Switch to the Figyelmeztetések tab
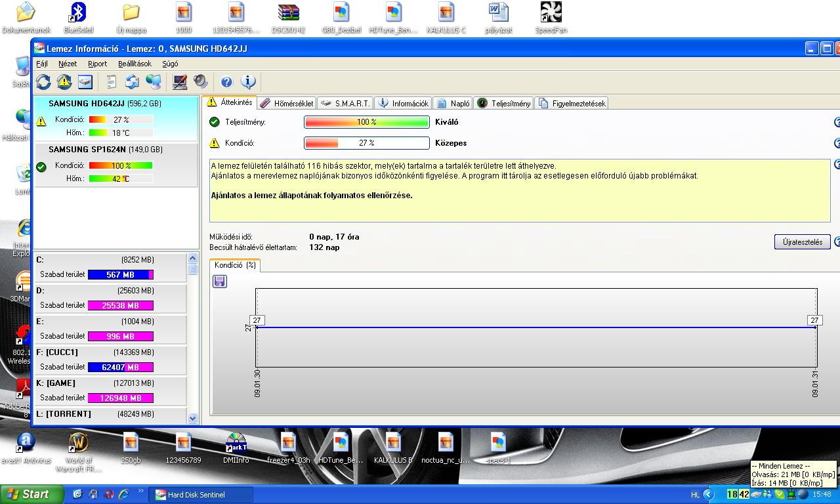 [x=572, y=103]
